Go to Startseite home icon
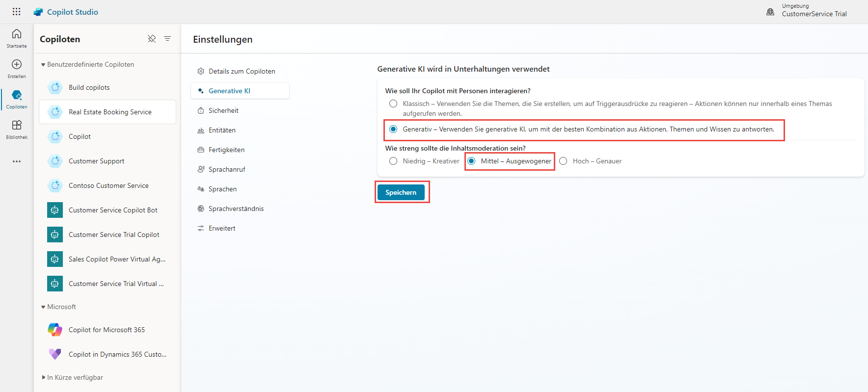 (17, 34)
